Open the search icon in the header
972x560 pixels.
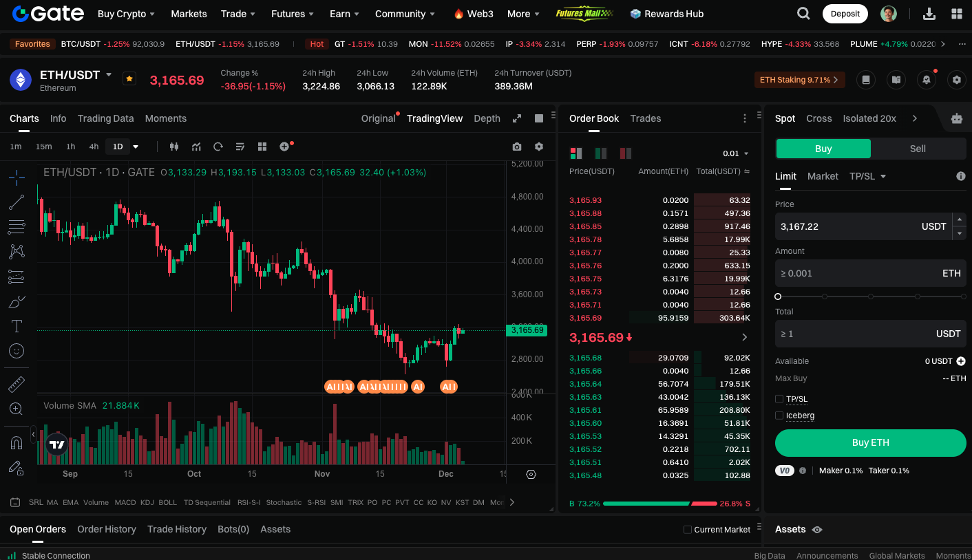803,14
